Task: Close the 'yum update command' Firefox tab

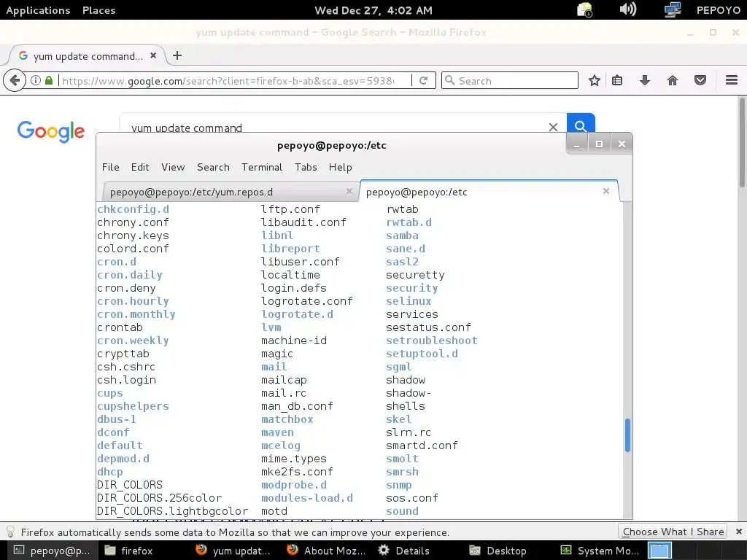Action: point(153,55)
